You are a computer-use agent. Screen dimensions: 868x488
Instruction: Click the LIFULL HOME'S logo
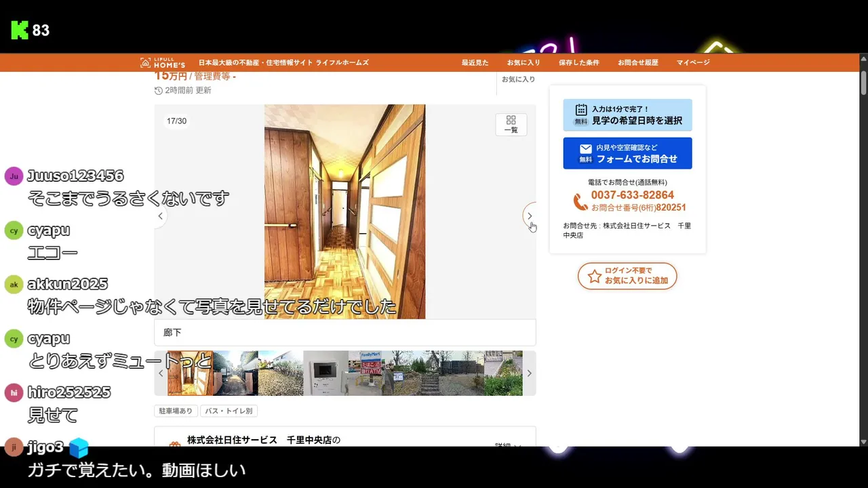pyautogui.click(x=163, y=62)
